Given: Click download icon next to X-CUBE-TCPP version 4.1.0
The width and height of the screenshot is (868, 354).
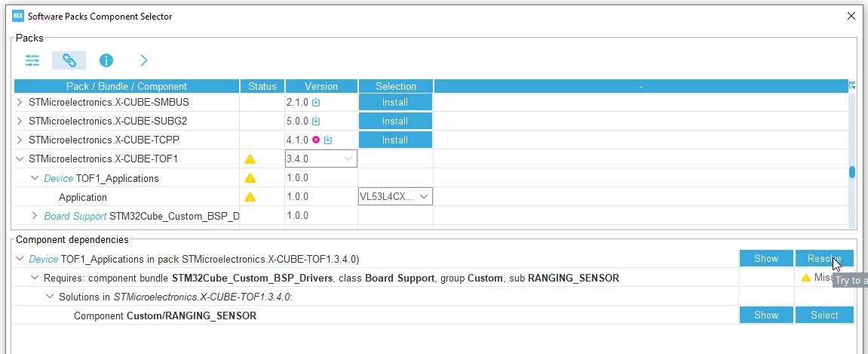Looking at the screenshot, I should [x=328, y=140].
